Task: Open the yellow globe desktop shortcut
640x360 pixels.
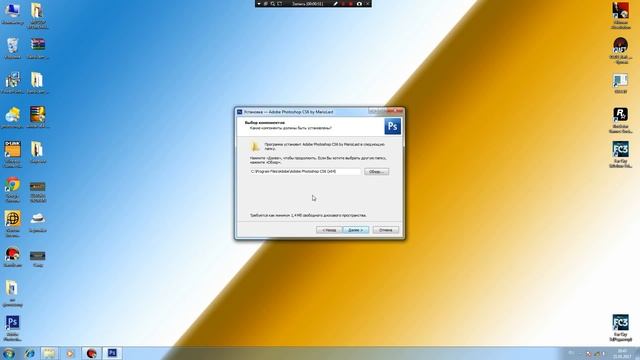Action: pyautogui.click(x=12, y=224)
